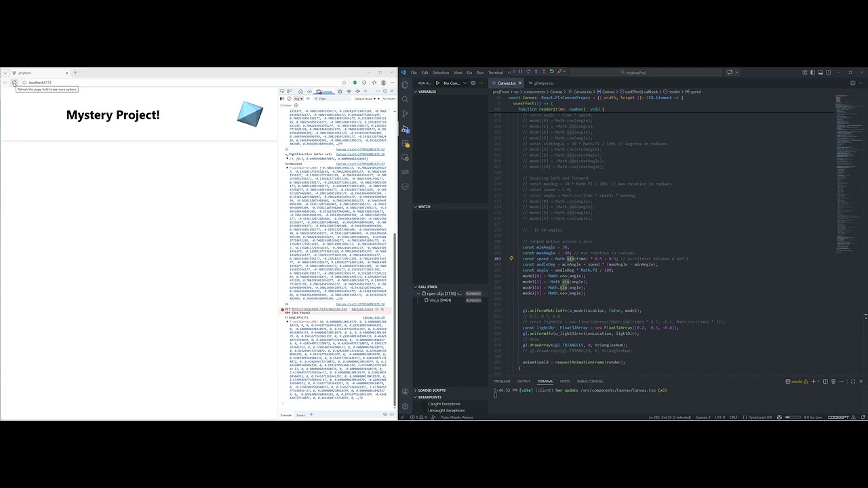868x488 pixels.
Task: Close the Canvas.tsx editor tab
Action: tap(520, 83)
